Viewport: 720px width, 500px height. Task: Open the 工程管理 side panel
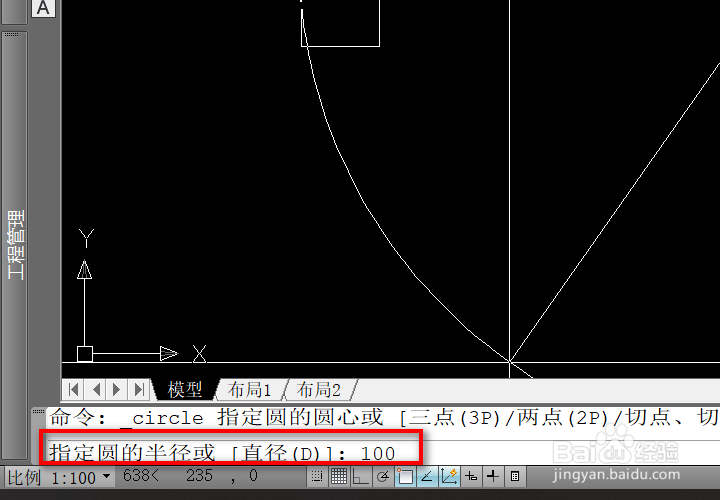click(16, 245)
